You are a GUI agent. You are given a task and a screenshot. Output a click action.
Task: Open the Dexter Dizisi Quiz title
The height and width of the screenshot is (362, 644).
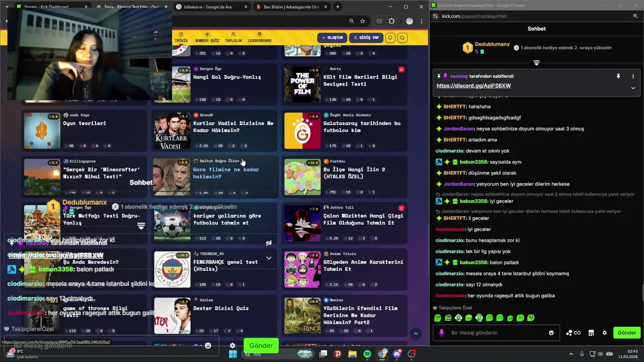pyautogui.click(x=221, y=308)
